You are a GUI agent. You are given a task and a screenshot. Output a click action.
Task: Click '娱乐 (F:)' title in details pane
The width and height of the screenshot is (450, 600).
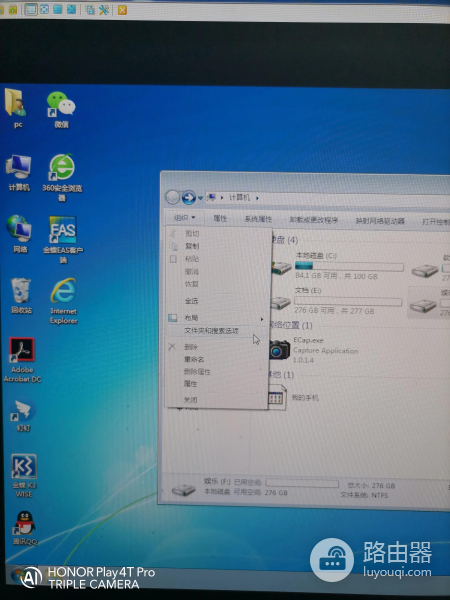point(217,481)
